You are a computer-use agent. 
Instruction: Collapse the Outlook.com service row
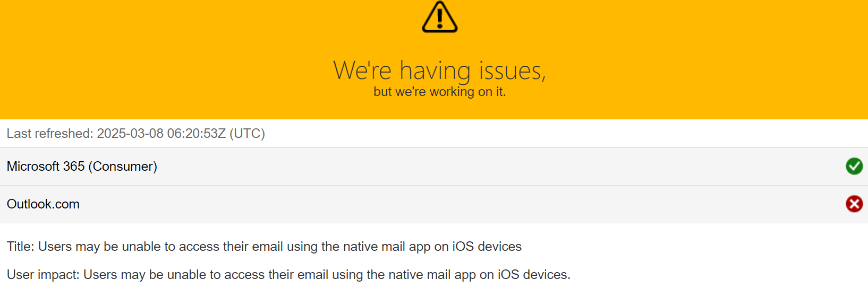click(434, 204)
